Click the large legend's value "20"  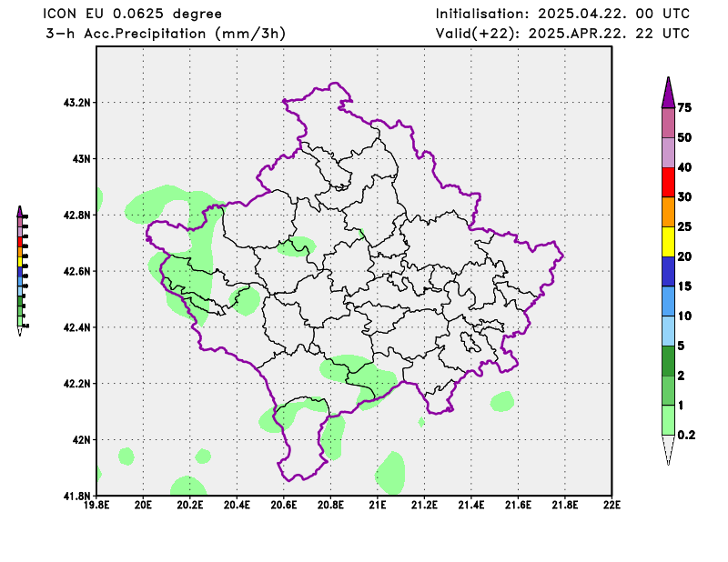click(684, 256)
